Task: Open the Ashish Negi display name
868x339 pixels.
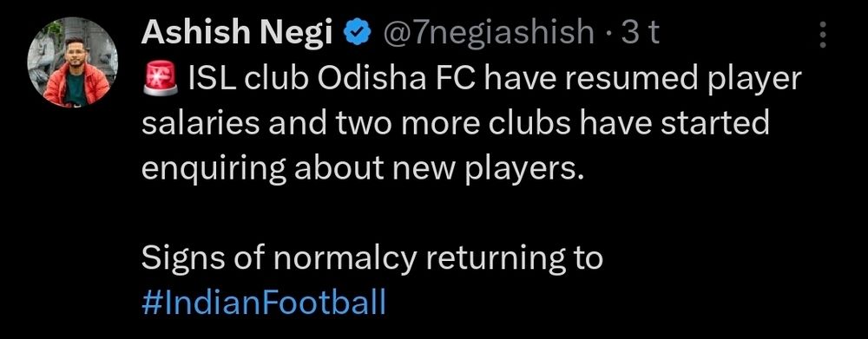Action: (x=237, y=35)
